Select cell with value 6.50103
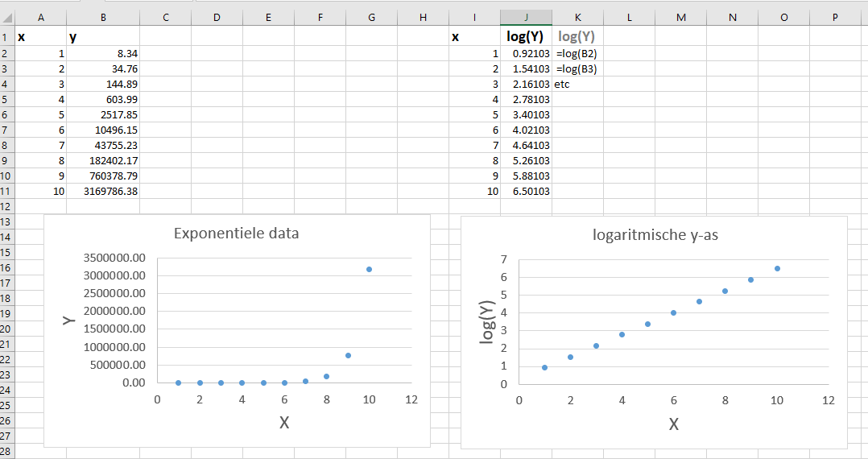 526,191
